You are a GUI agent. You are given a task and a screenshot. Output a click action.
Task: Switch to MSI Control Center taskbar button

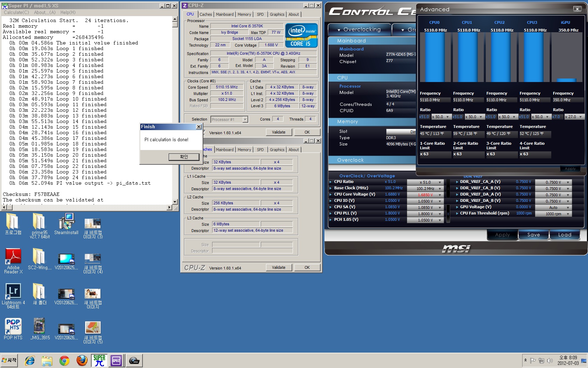(x=134, y=360)
